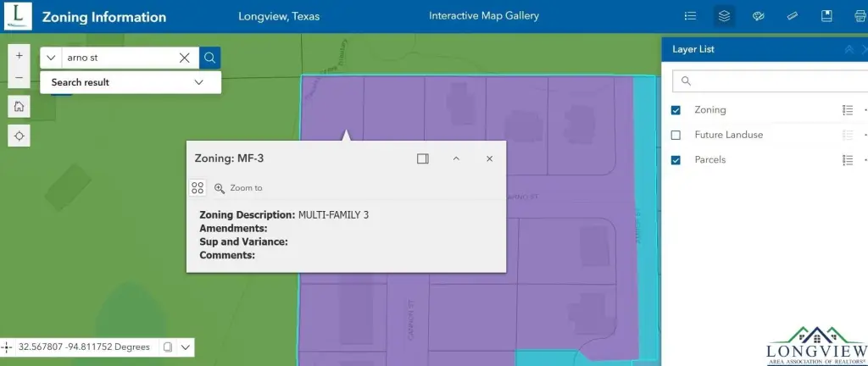This screenshot has width=868, height=366.
Task: Dock the Zoning MF-3 popup
Action: (x=423, y=158)
